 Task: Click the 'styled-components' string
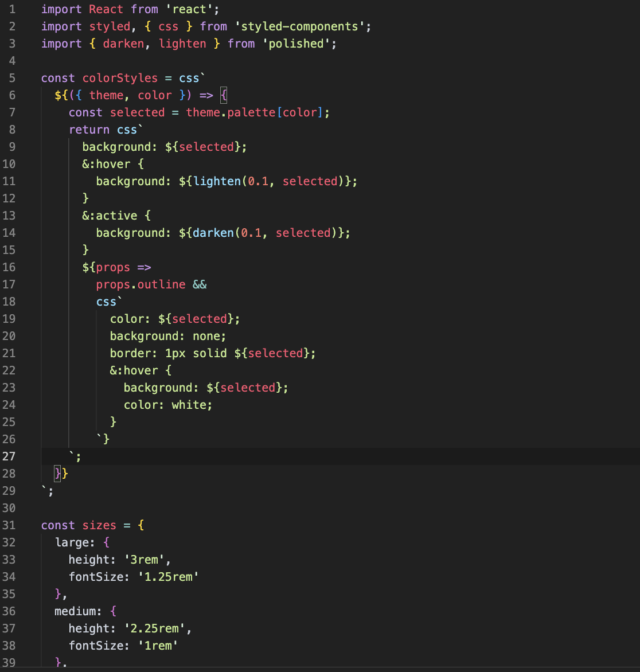(x=299, y=26)
